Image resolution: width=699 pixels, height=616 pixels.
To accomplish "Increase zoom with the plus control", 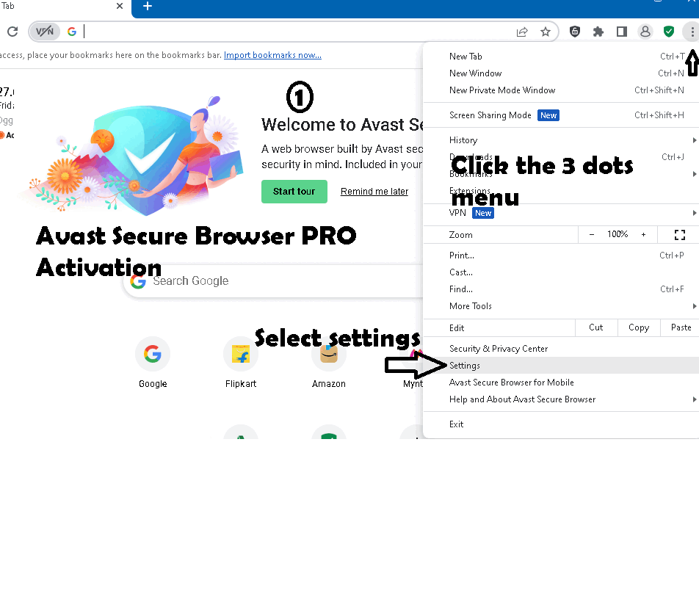I will pyautogui.click(x=644, y=234).
